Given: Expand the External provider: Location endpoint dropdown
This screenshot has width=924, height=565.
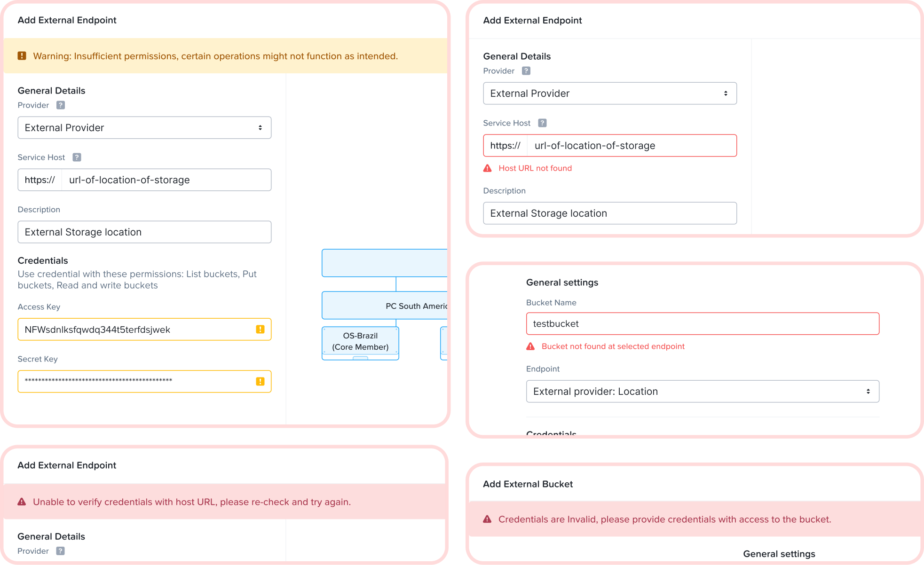Looking at the screenshot, I should (x=703, y=392).
